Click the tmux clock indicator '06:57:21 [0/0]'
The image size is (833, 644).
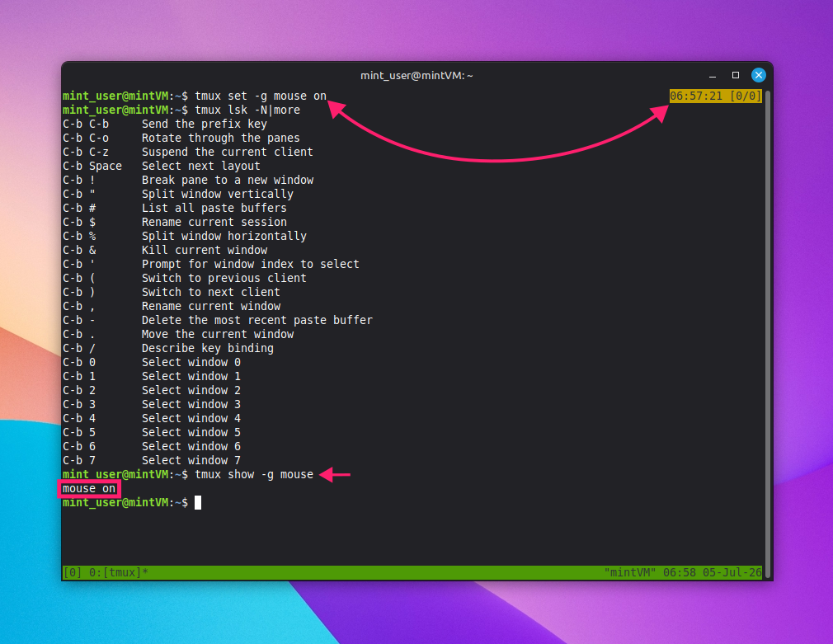[716, 96]
